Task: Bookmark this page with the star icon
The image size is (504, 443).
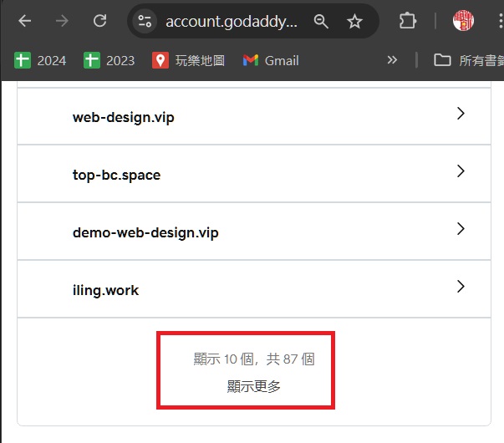Action: point(354,22)
